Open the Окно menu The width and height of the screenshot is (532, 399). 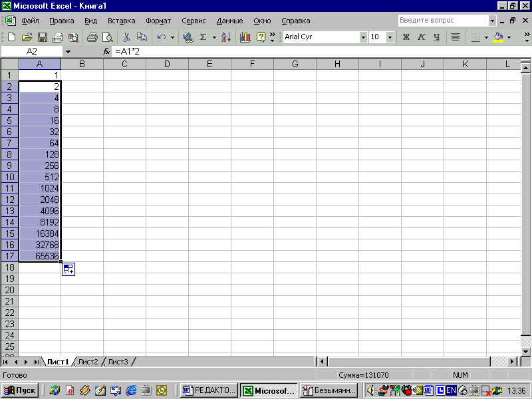[262, 21]
